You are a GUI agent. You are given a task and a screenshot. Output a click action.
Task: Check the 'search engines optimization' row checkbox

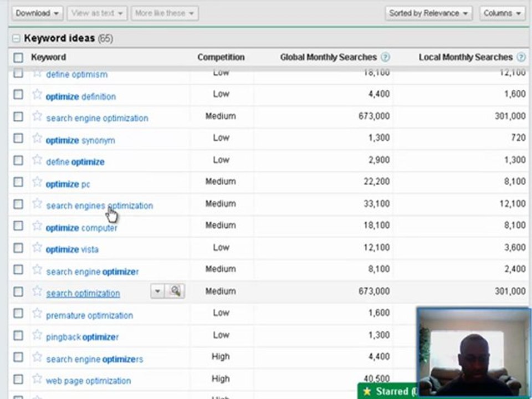18,204
